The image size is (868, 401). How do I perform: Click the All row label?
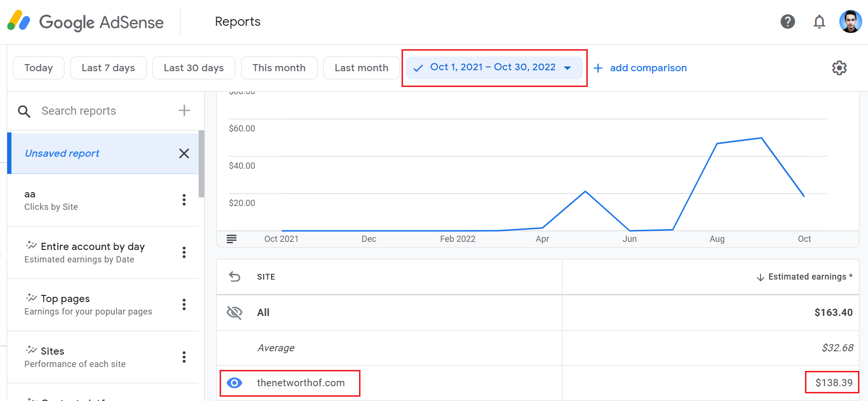pyautogui.click(x=263, y=313)
